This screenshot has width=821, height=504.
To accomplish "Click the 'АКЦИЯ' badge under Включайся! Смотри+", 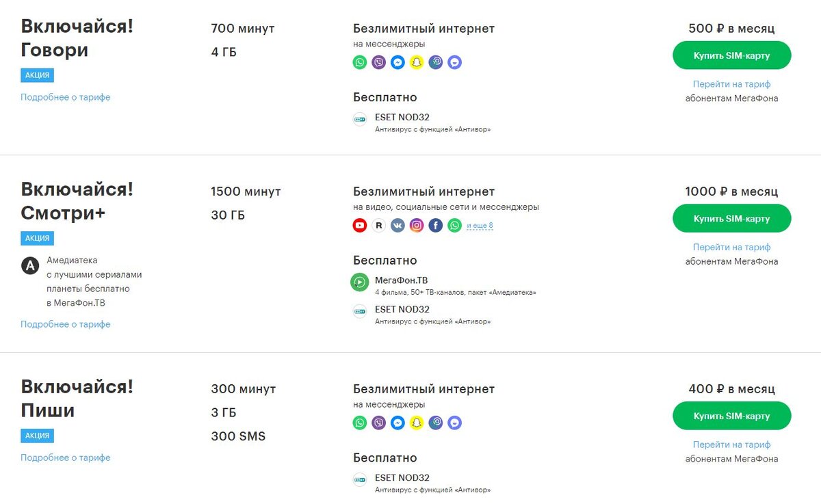I will click(x=37, y=238).
